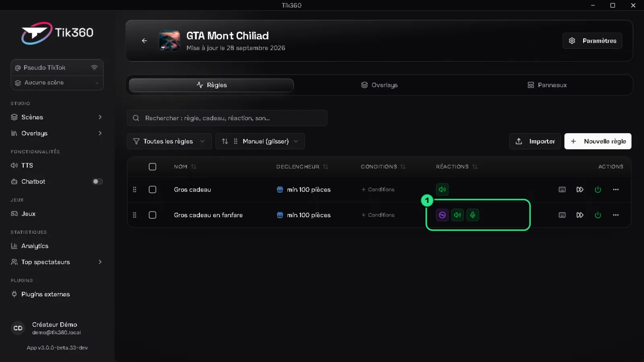Trigger the Gros cadeau rule with fast-forward icon
This screenshot has width=644, height=362.
click(x=580, y=189)
